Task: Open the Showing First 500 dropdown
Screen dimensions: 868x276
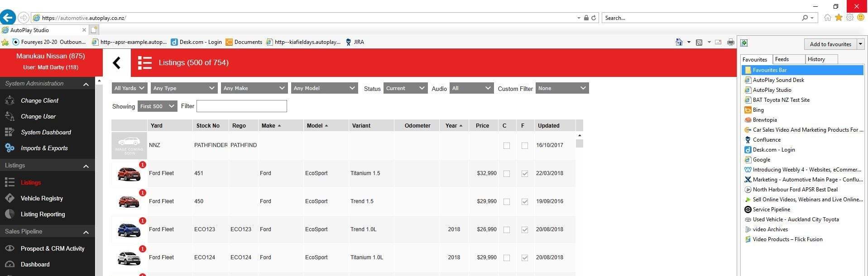Action: pos(157,106)
